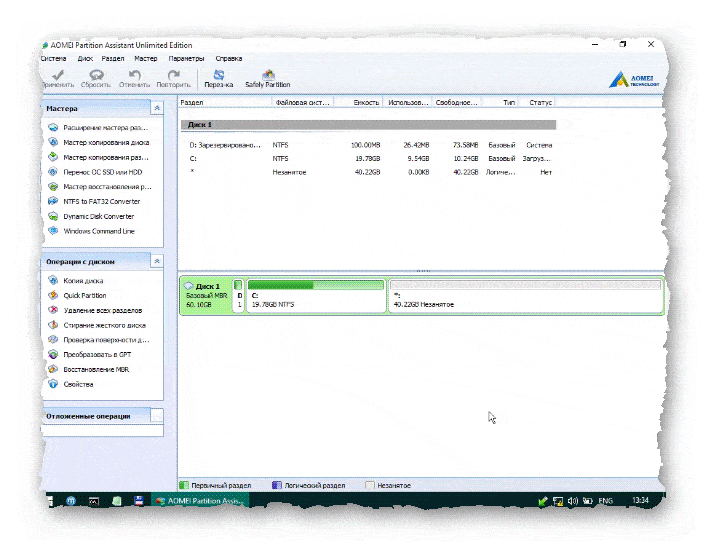Click the Емкость column header
This screenshot has width=704, height=544.
pyautogui.click(x=358, y=102)
